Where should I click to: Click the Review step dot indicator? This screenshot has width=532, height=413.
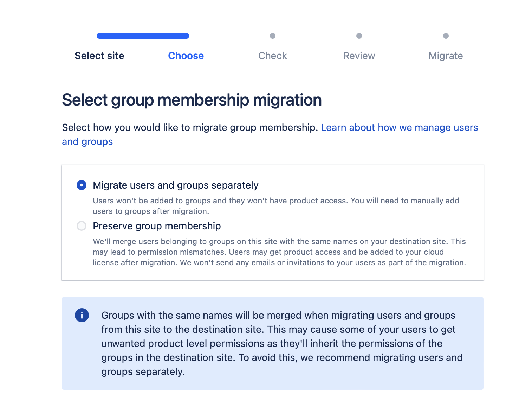359,36
